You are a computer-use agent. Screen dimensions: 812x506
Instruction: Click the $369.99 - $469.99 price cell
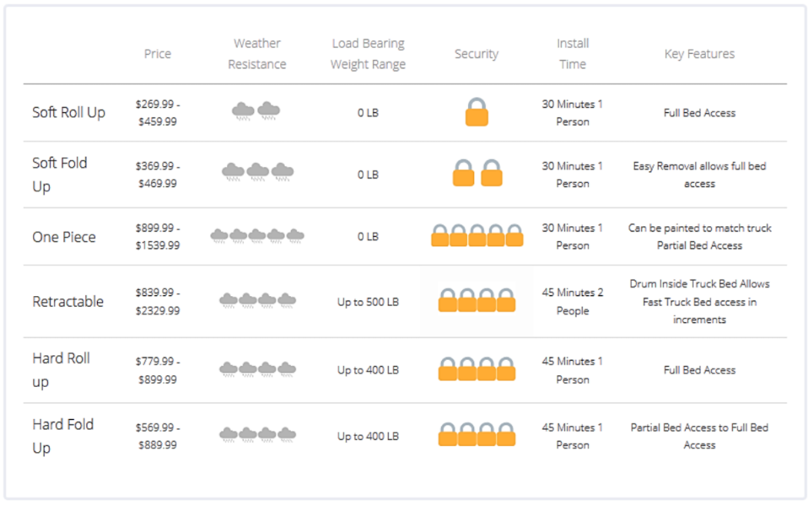click(158, 175)
